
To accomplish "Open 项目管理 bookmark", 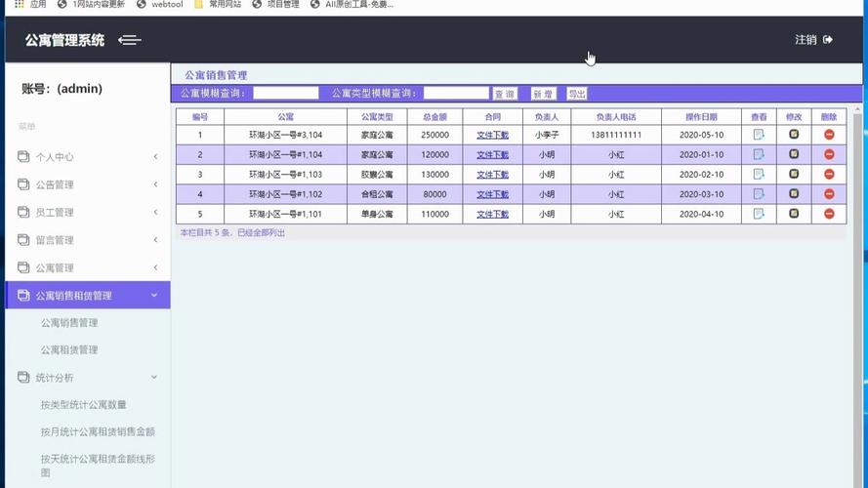I will pos(275,5).
